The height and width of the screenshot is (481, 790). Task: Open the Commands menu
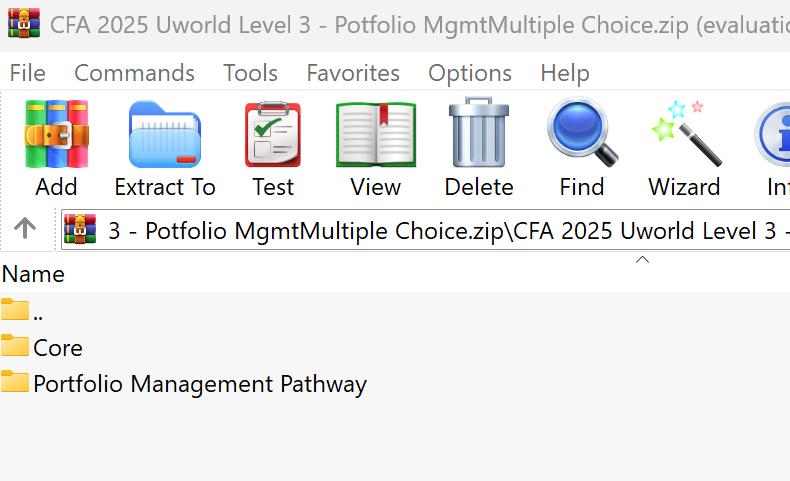point(134,73)
